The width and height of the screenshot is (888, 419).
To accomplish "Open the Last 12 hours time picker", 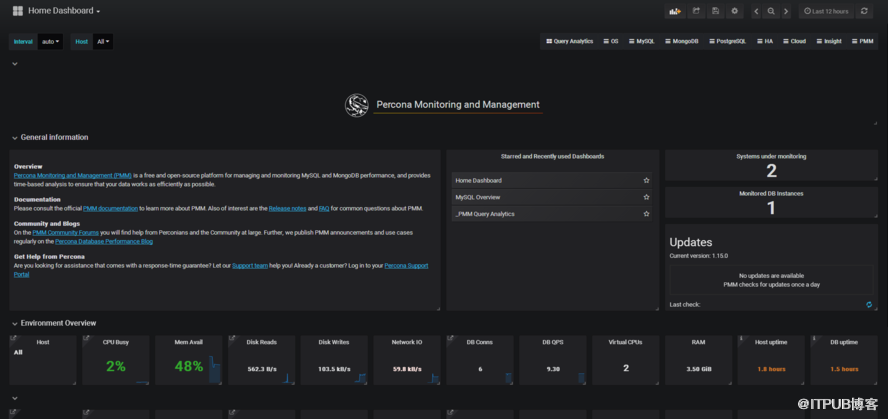I will (826, 11).
